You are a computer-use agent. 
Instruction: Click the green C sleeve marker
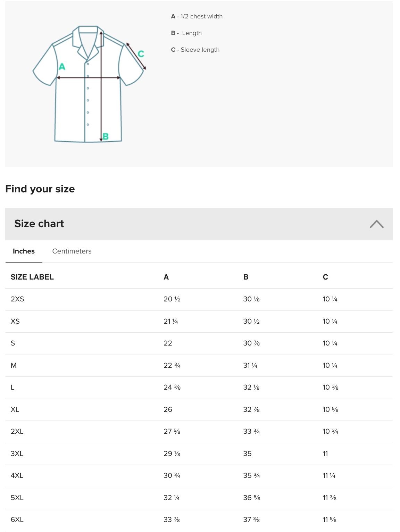tap(141, 54)
